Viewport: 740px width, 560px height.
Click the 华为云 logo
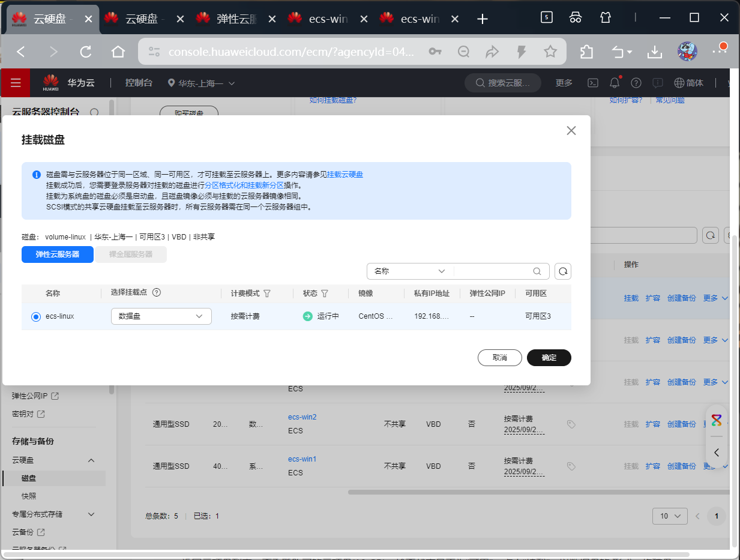[x=68, y=83]
